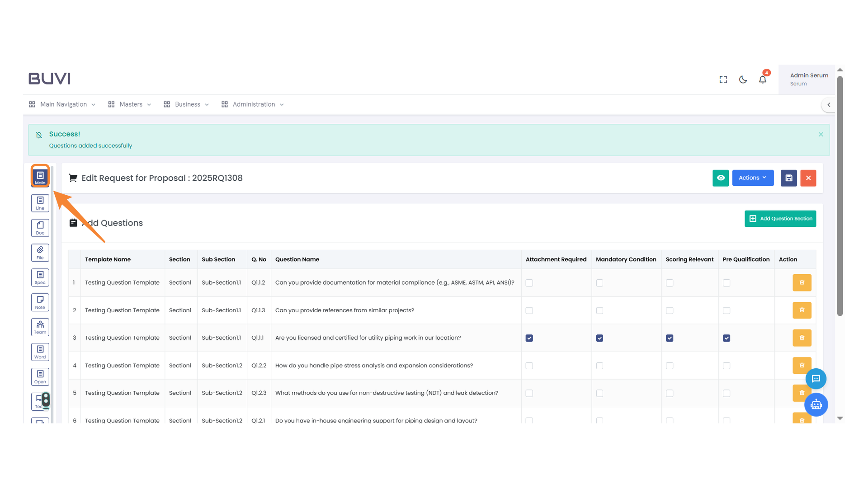The width and height of the screenshot is (868, 488).
Task: Expand the Actions dropdown button
Action: pos(753,178)
